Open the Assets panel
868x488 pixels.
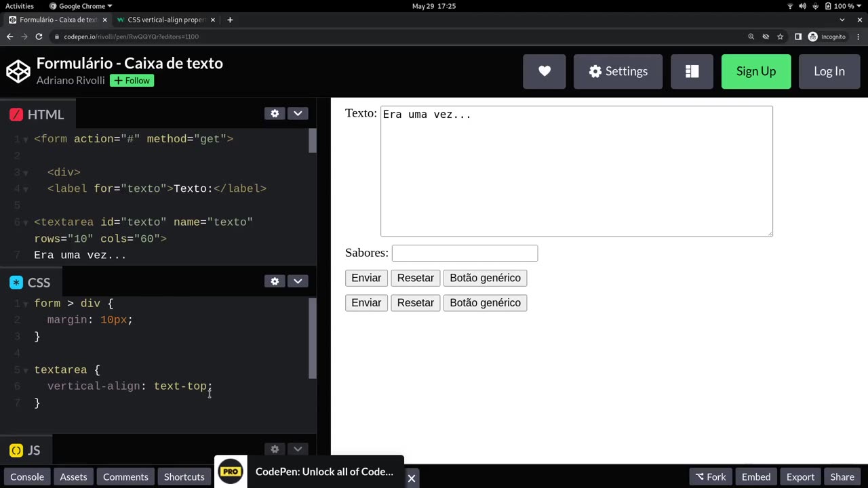pyautogui.click(x=73, y=476)
